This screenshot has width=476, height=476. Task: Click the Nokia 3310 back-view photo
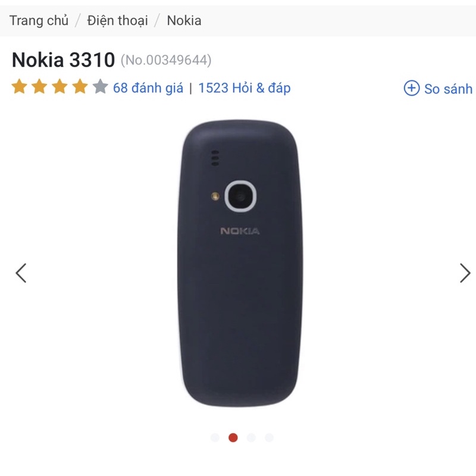coord(240,263)
